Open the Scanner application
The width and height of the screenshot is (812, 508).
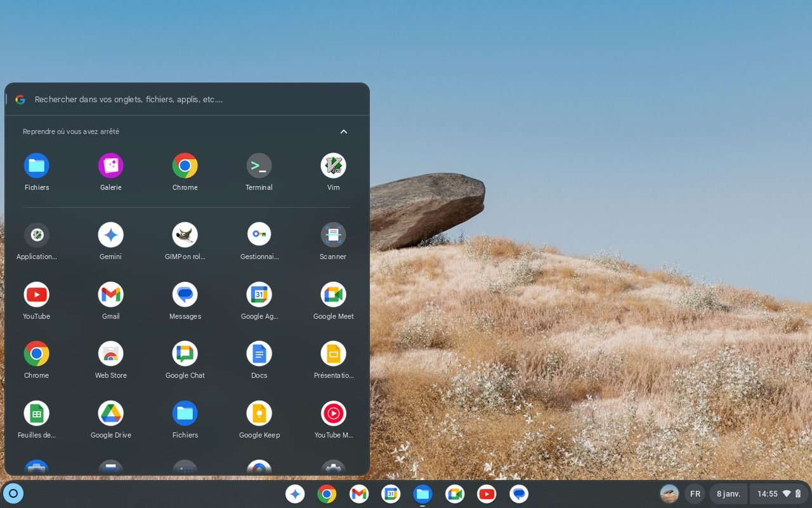tap(333, 234)
